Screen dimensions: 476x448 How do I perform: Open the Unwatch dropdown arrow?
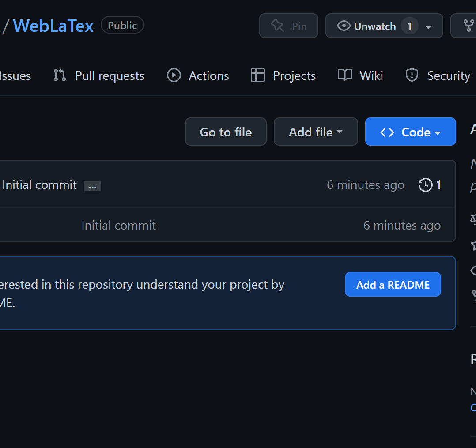tap(428, 27)
